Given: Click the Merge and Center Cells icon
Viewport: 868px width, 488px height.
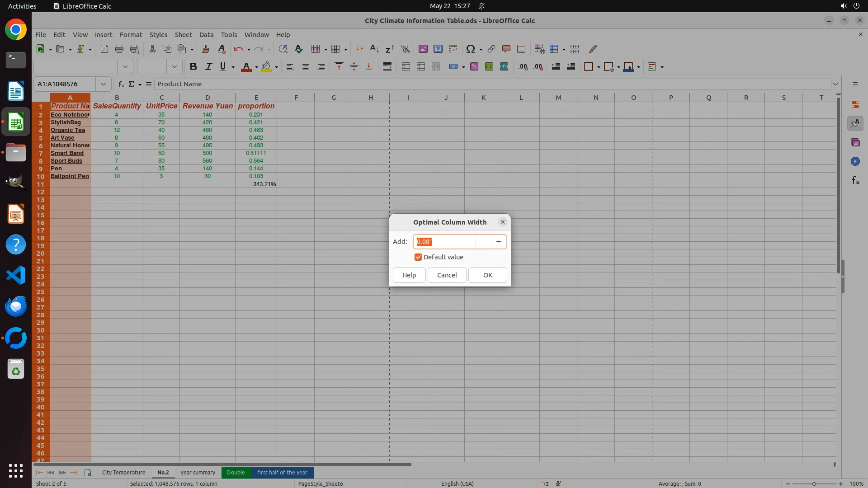Looking at the screenshot, I should click(406, 67).
